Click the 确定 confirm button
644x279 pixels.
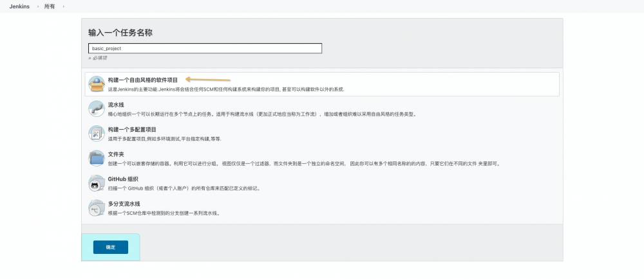(111, 247)
